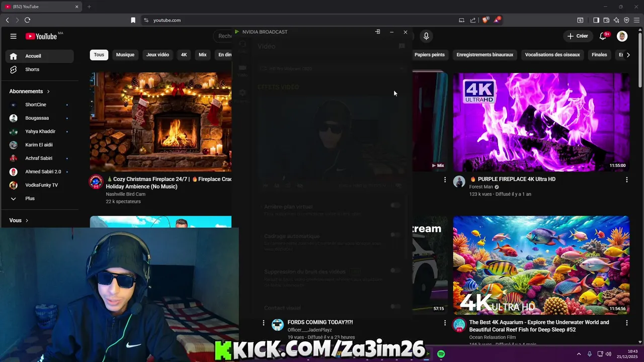Go back with the browser back arrow
644x362 pixels.
[8, 20]
